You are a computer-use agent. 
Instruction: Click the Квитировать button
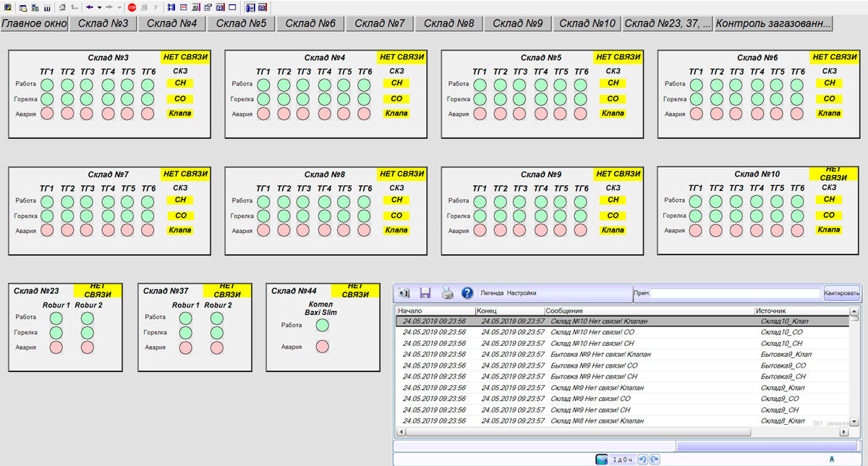pos(841,293)
